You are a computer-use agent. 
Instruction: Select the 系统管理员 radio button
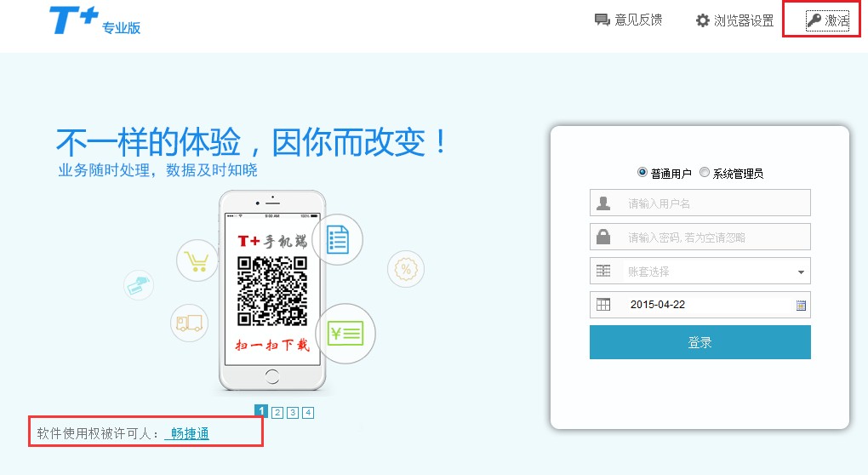[x=704, y=172]
